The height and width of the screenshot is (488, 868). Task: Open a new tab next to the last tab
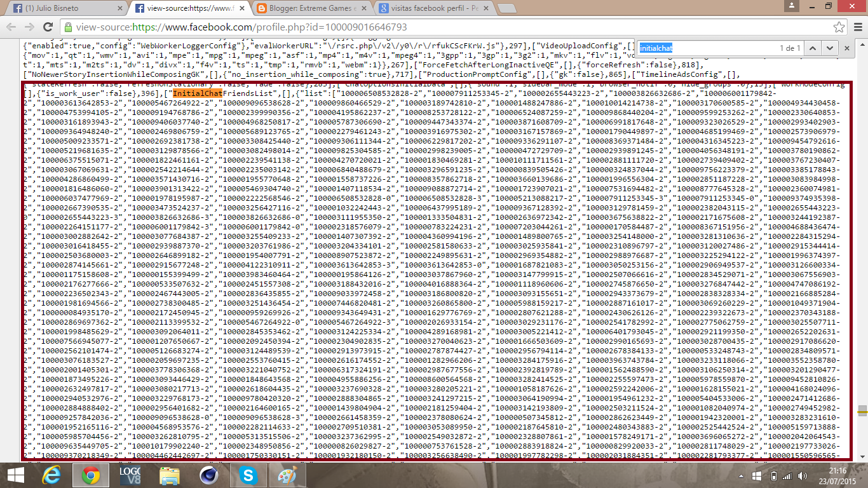click(506, 9)
